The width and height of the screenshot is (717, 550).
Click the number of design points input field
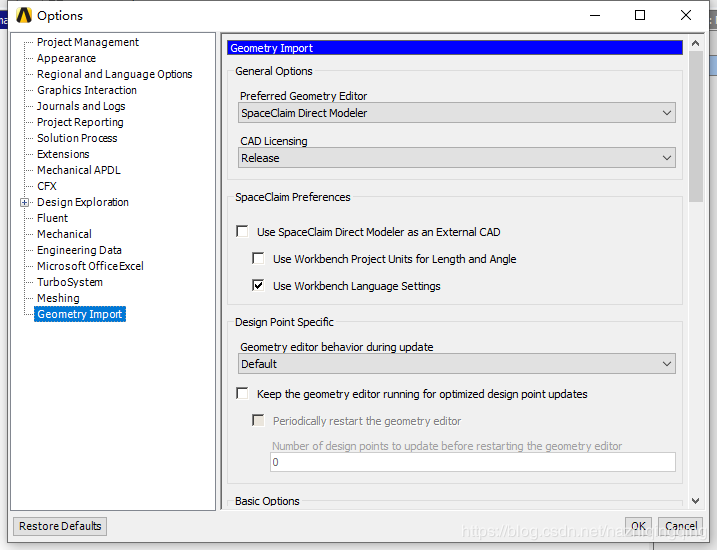pos(472,462)
